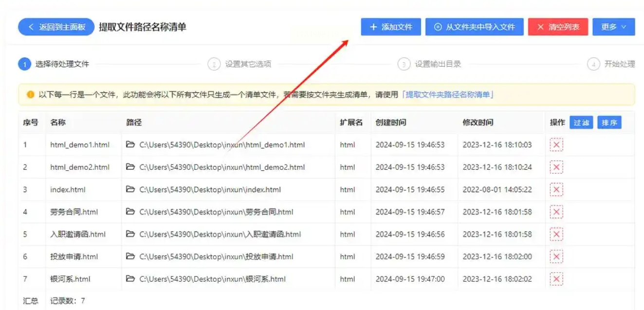Screen dimensions: 644x310
Task: Select step 1 选择待处理文件
Action: tap(54, 64)
